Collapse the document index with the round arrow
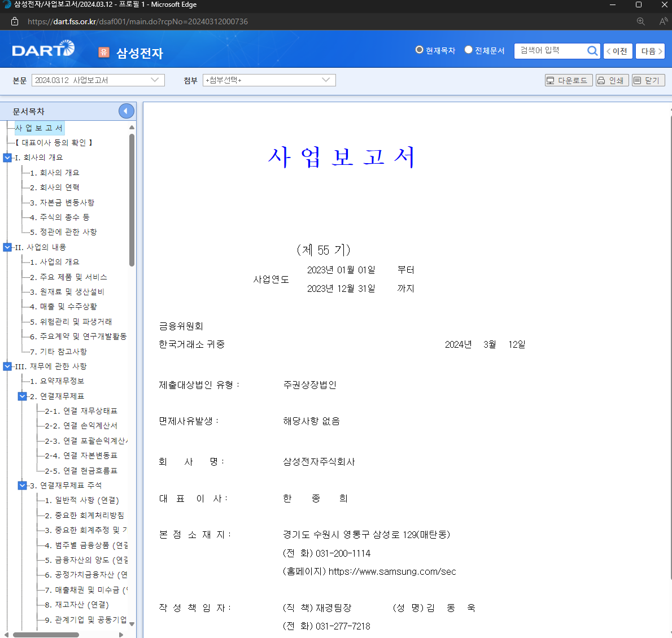The height and width of the screenshot is (638, 672). (126, 111)
